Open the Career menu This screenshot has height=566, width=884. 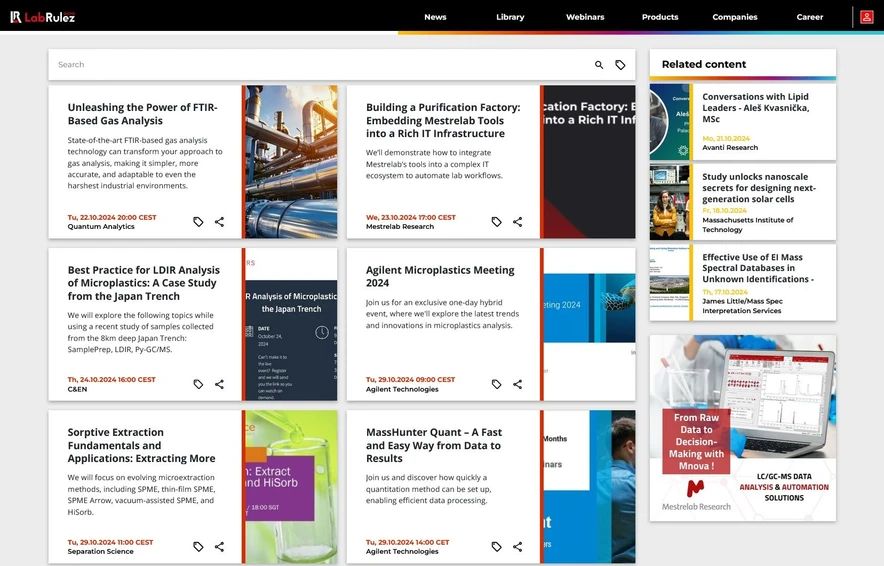coord(810,17)
